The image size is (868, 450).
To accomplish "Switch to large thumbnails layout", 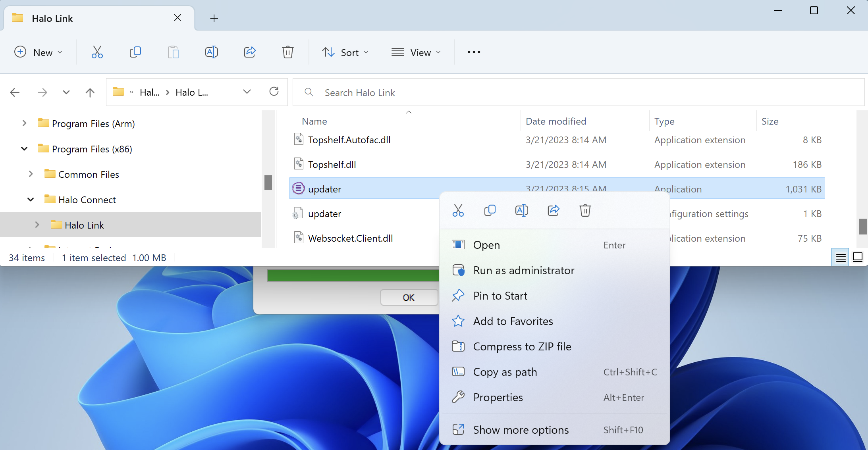I will pos(857,257).
